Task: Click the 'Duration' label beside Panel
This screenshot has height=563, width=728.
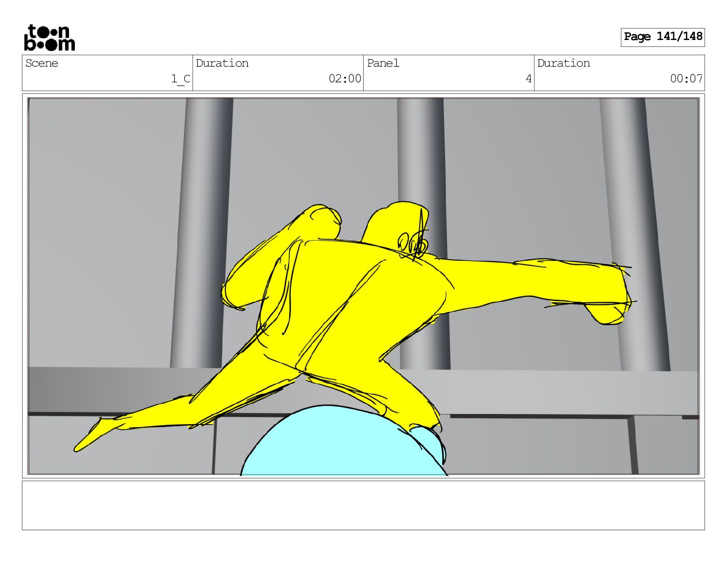Action: [x=563, y=63]
